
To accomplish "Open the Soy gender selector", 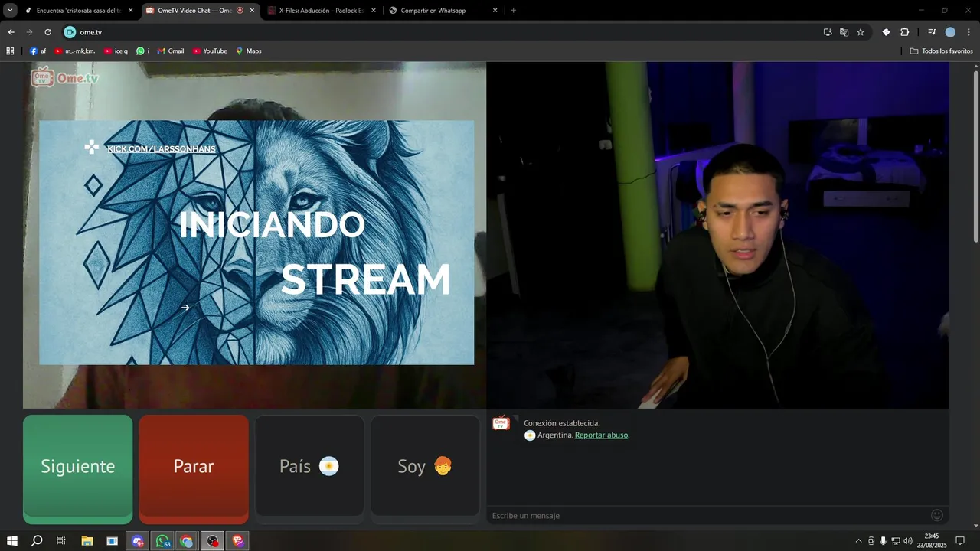I will [425, 466].
